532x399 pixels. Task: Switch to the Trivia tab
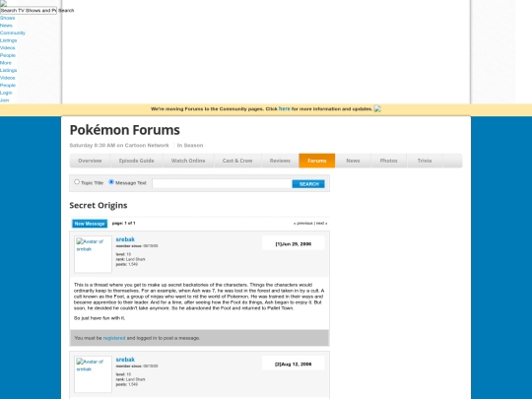click(425, 161)
